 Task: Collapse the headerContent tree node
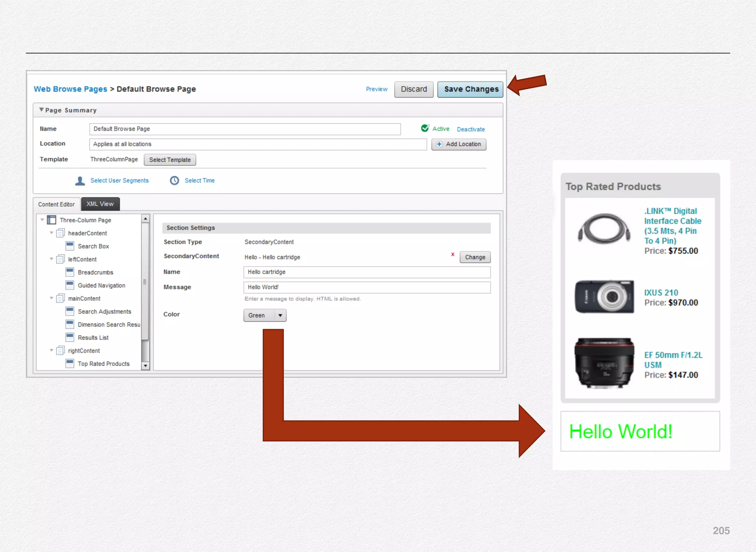pyautogui.click(x=52, y=233)
